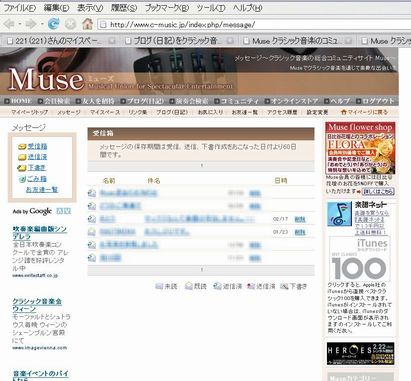Click the iTunes 100 best classics banner
The image size is (411, 381).
tap(359, 259)
